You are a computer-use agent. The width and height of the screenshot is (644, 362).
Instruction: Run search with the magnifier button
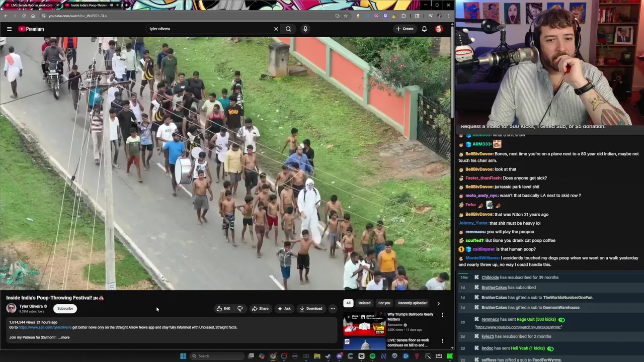pos(288,29)
